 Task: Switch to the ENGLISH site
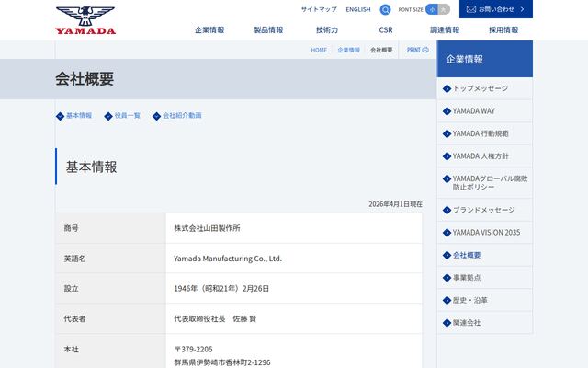point(358,9)
